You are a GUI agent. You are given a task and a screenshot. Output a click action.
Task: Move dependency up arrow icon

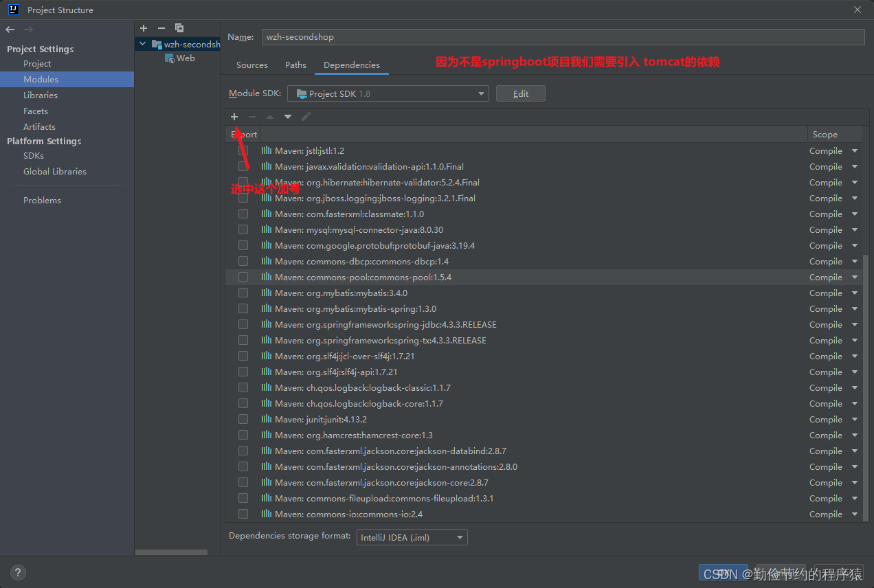click(x=270, y=117)
